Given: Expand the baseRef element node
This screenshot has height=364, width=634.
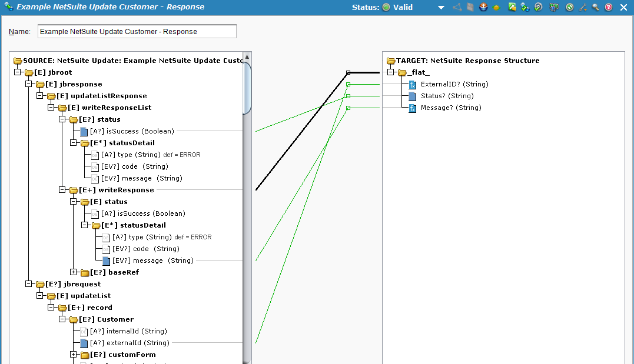Looking at the screenshot, I should [73, 272].
